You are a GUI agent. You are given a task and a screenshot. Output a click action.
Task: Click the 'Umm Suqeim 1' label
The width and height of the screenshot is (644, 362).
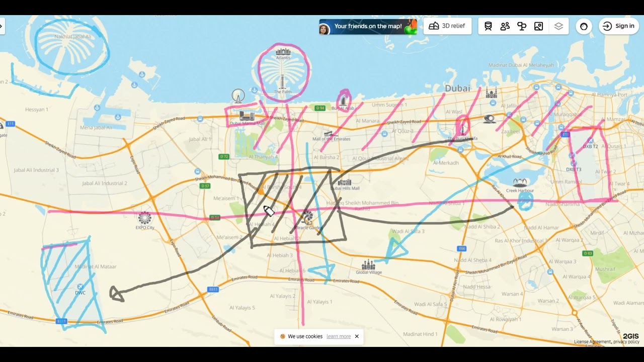click(x=389, y=105)
